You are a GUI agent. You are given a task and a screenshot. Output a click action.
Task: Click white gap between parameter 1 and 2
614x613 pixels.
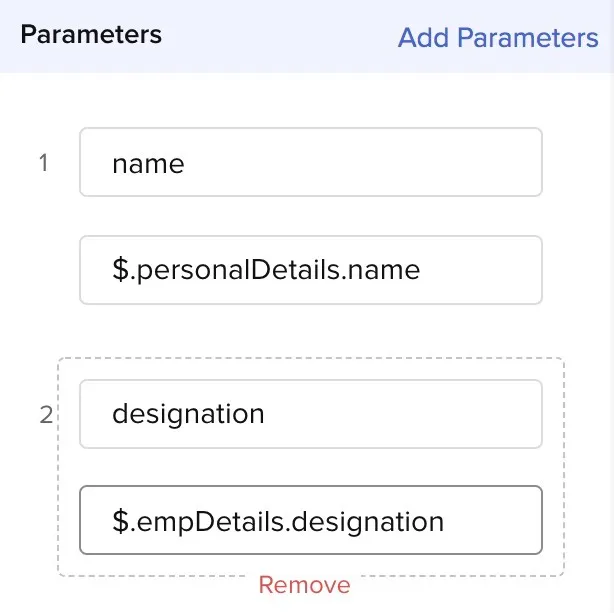tap(311, 330)
